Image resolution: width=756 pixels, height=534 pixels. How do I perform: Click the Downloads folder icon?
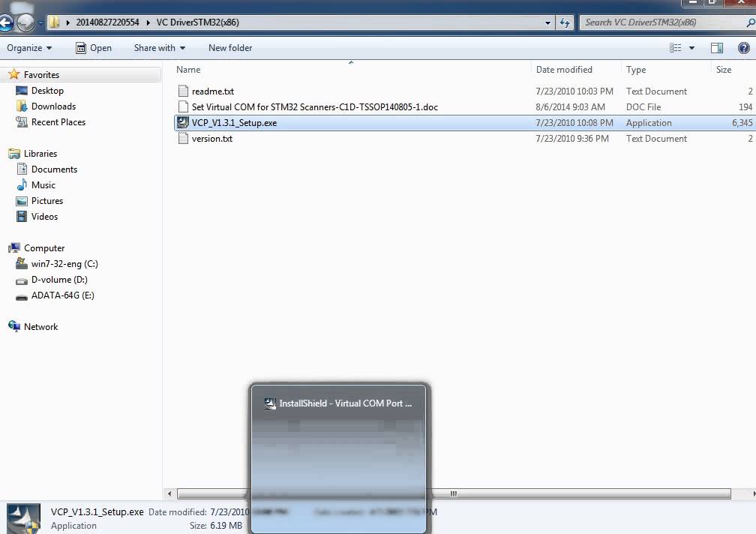[22, 106]
